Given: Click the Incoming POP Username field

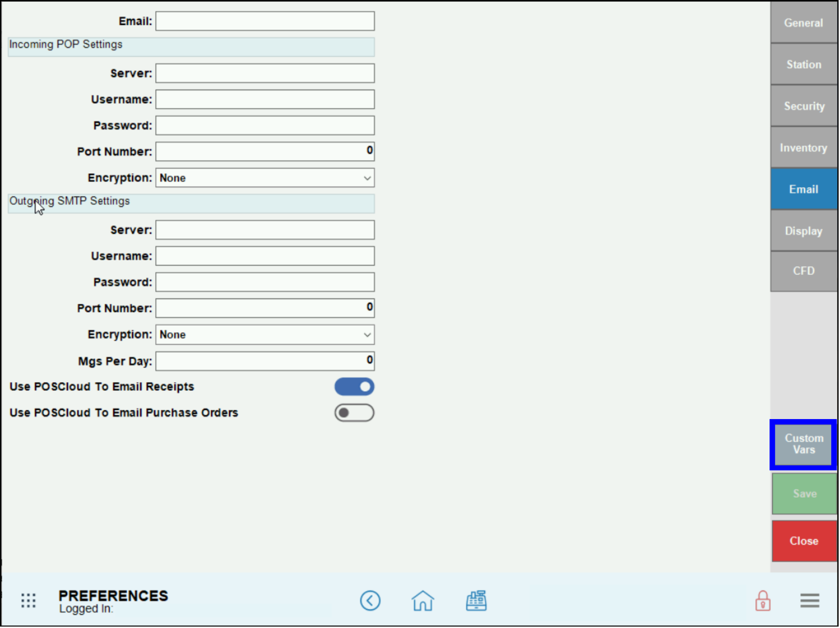Looking at the screenshot, I should 265,99.
